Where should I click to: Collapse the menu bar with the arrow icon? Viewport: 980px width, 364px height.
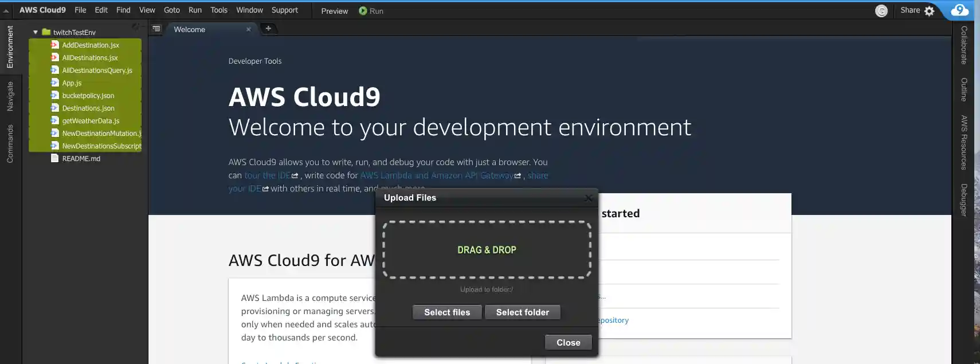(6, 10)
